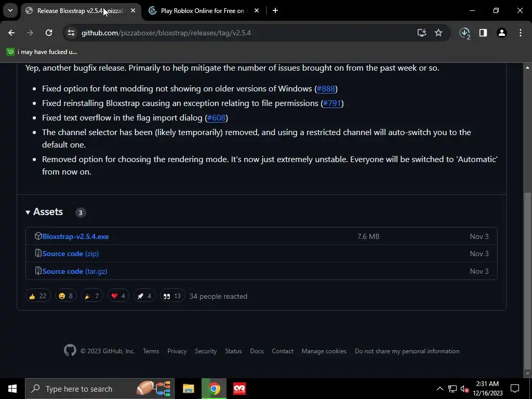The image size is (532, 399).
Task: Reload the current page
Action: pyautogui.click(x=49, y=33)
